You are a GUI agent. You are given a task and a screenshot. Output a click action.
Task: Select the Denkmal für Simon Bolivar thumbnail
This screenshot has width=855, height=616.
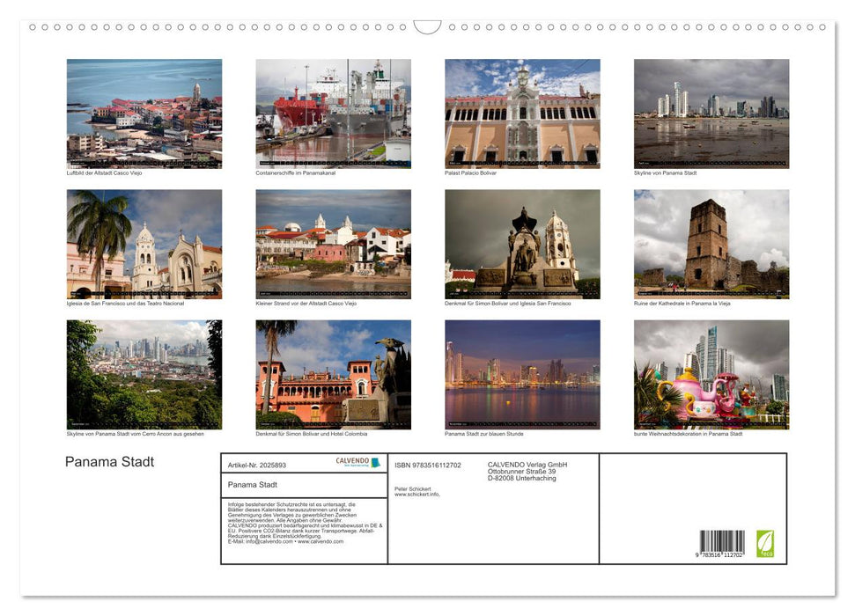click(520, 242)
